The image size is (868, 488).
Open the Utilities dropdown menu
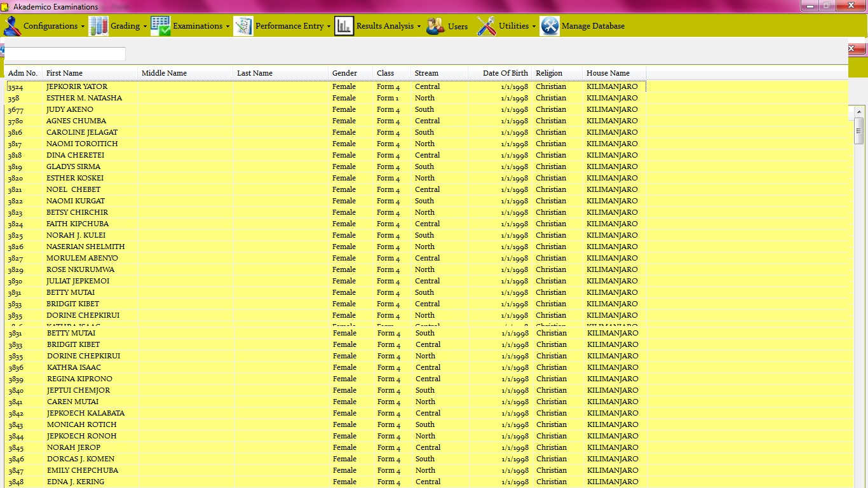pyautogui.click(x=532, y=26)
